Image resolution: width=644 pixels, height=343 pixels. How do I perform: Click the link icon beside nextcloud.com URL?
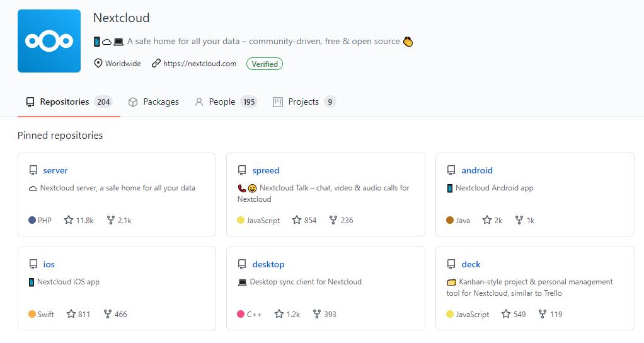pyautogui.click(x=156, y=64)
